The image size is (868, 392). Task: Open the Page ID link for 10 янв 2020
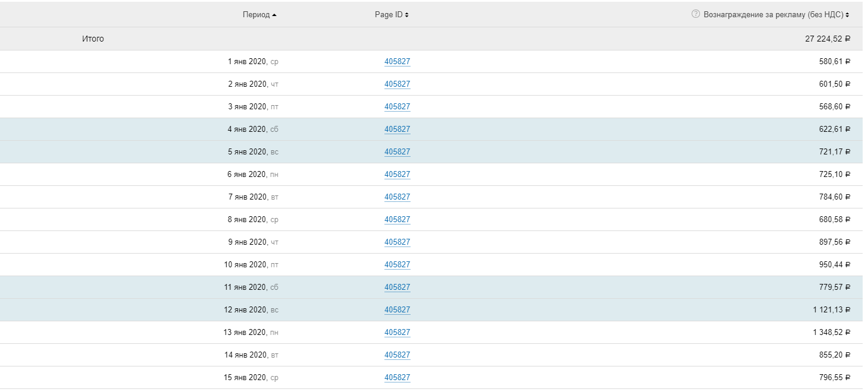click(x=397, y=265)
